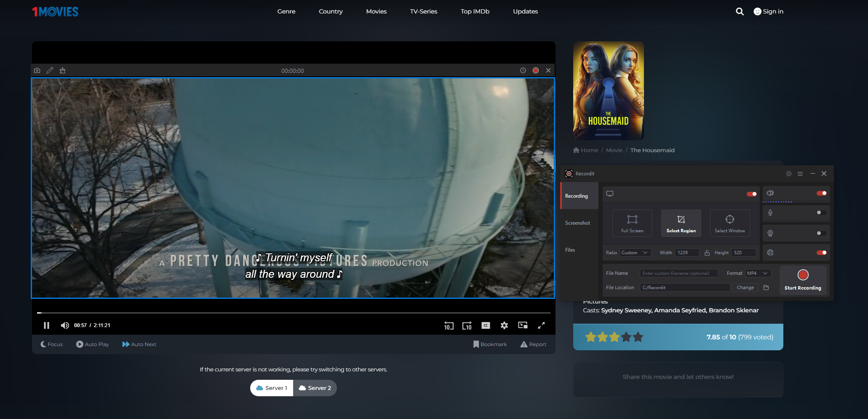Expand the Format MP4 dropdown
868x419 pixels.
click(758, 273)
